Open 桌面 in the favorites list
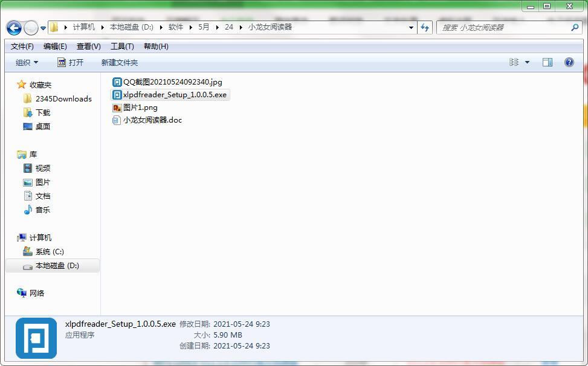Viewport: 588px width, 366px height. pos(43,127)
